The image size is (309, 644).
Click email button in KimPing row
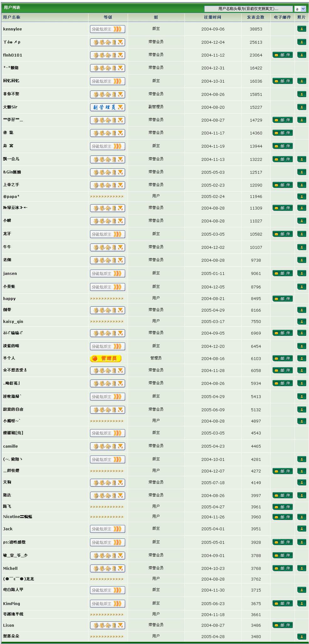pos(282,603)
